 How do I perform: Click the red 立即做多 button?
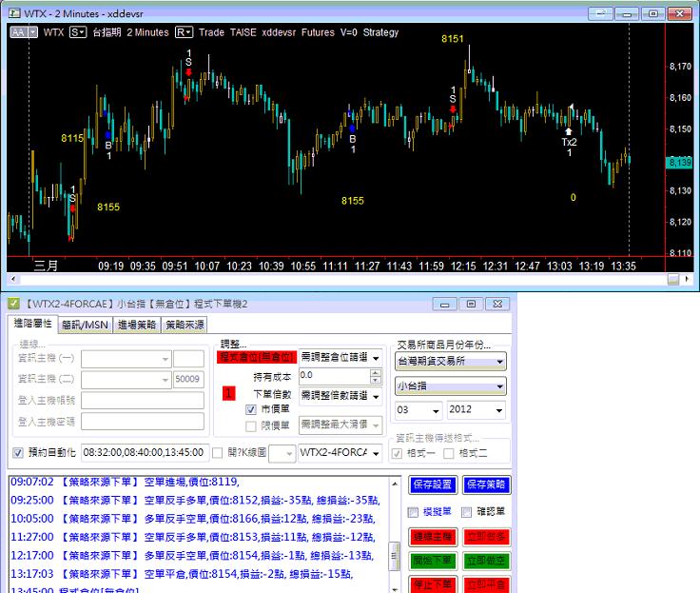[x=486, y=537]
